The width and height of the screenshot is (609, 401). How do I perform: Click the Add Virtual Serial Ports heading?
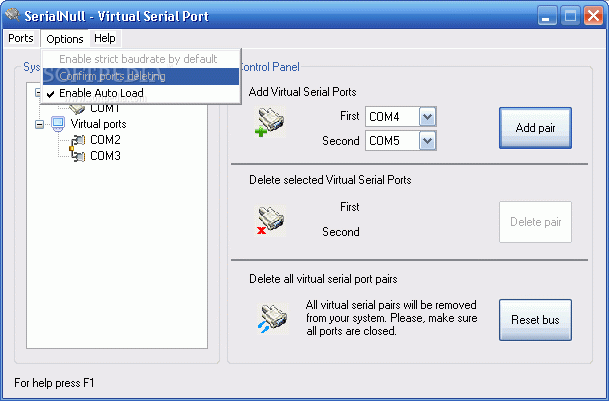(x=302, y=92)
